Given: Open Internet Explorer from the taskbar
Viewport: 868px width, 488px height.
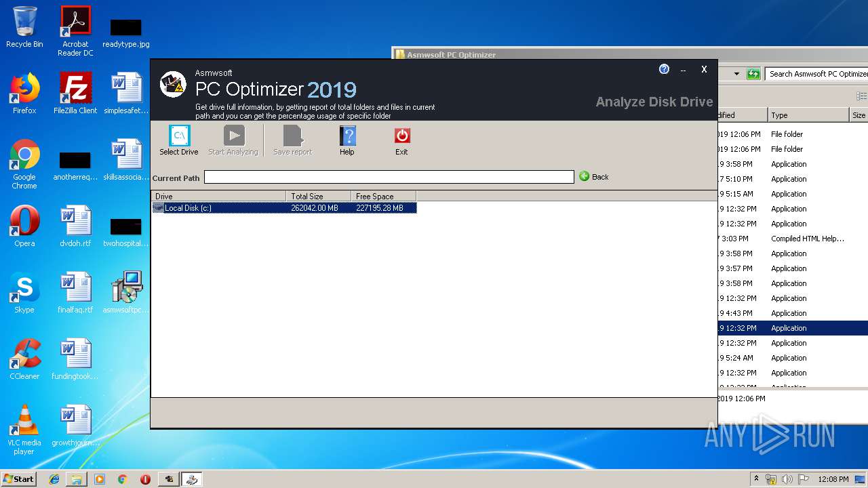Looking at the screenshot, I should pos(54,479).
